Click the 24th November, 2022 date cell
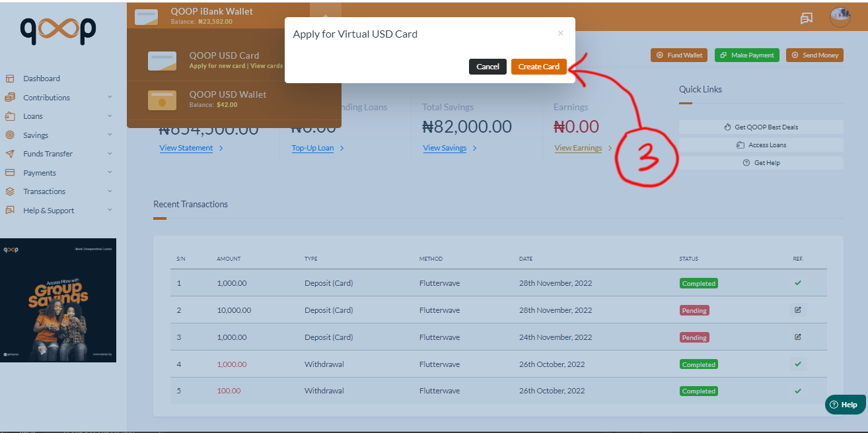 pyautogui.click(x=556, y=337)
